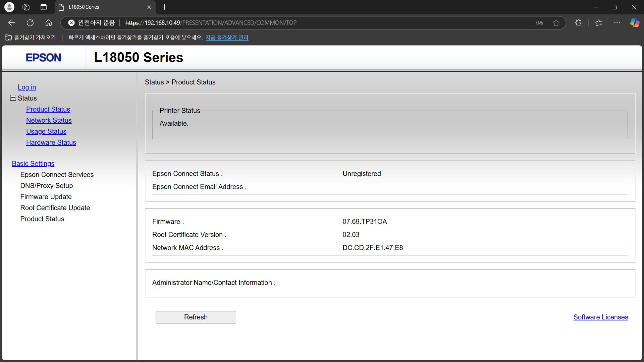Select Firmware Update menu entry
The height and width of the screenshot is (362, 644).
pos(46,197)
